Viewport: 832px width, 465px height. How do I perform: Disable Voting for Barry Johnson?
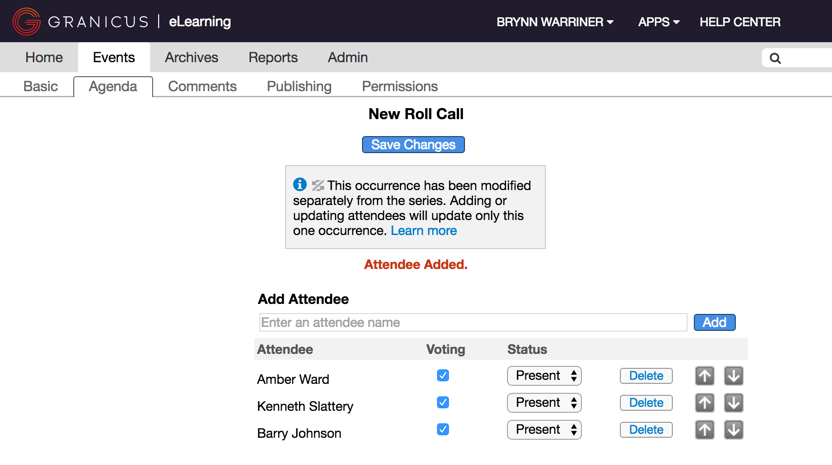[443, 430]
